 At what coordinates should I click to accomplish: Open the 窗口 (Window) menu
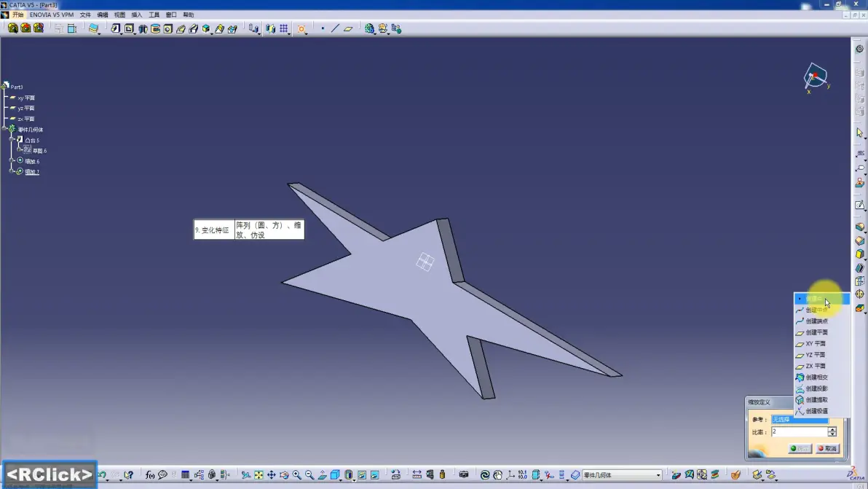(171, 15)
